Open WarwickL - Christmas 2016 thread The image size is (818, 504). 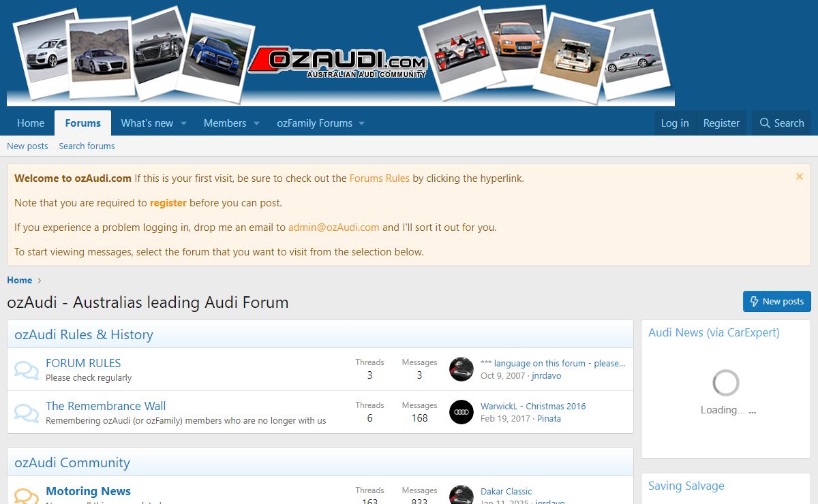(x=533, y=406)
